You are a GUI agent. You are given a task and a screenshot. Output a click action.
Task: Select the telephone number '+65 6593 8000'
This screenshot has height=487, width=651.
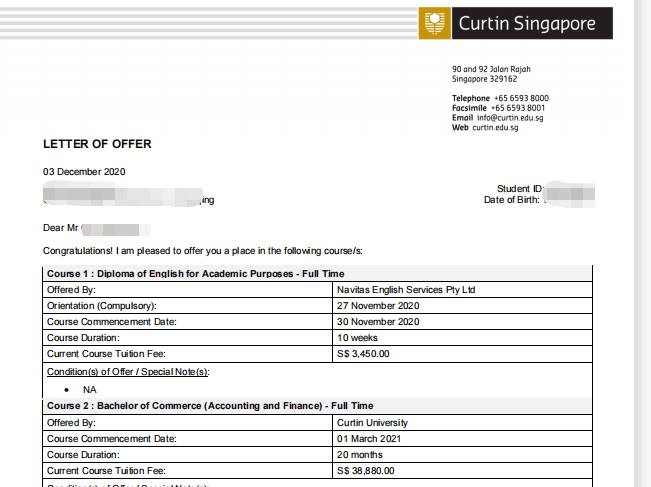(521, 98)
